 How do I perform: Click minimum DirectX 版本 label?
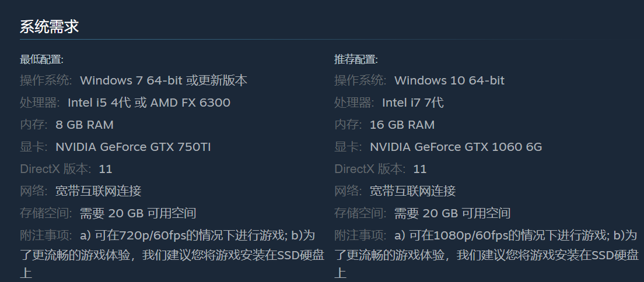(x=56, y=169)
